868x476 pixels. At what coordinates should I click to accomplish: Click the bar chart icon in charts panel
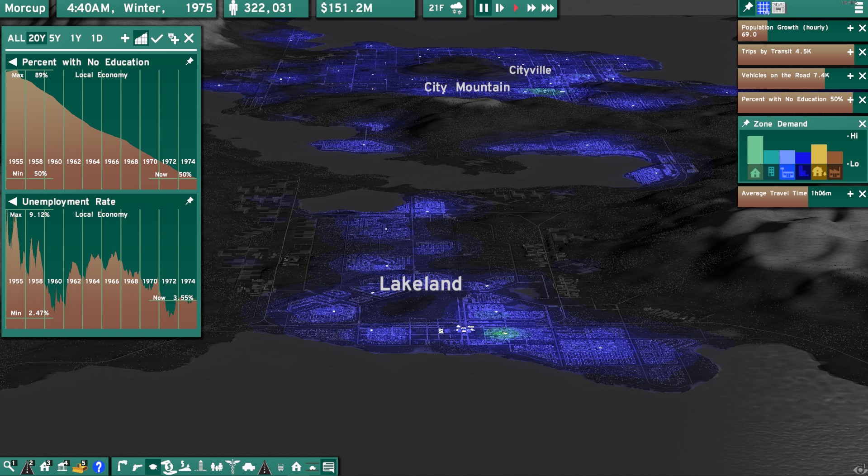click(x=141, y=38)
